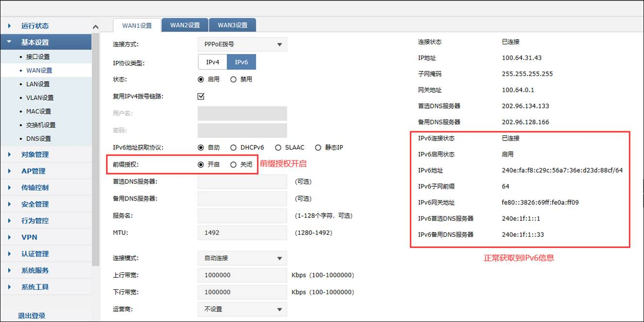Open the 连接方式 dropdown
Viewport: 644px width, 322px height.
coord(242,44)
